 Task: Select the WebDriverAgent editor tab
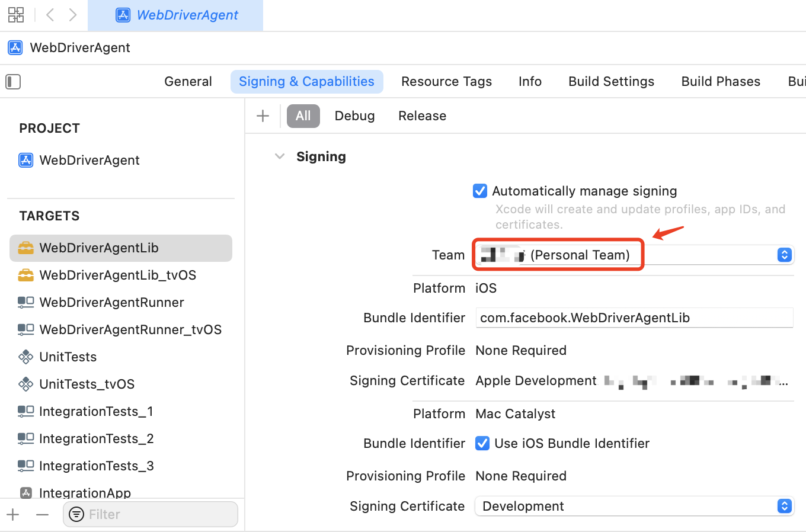coord(175,15)
